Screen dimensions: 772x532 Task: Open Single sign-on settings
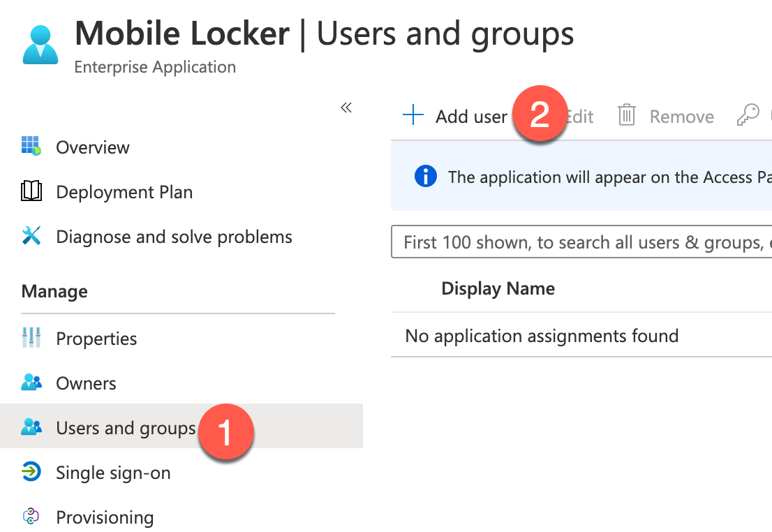[x=113, y=473]
